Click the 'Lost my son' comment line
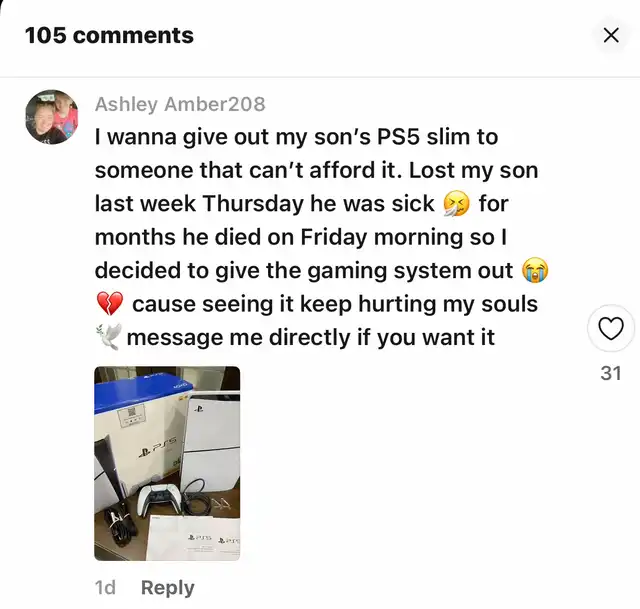The height and width of the screenshot is (609, 640). (316, 170)
